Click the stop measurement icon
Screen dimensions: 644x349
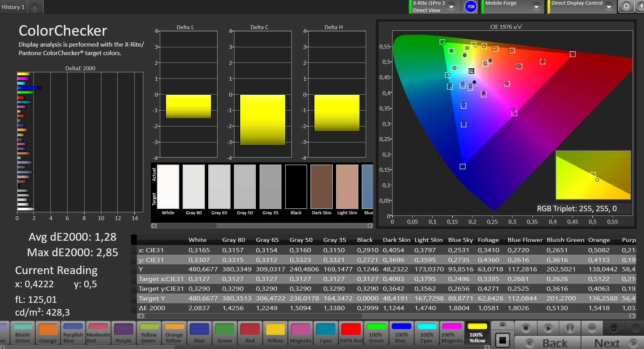(526, 328)
